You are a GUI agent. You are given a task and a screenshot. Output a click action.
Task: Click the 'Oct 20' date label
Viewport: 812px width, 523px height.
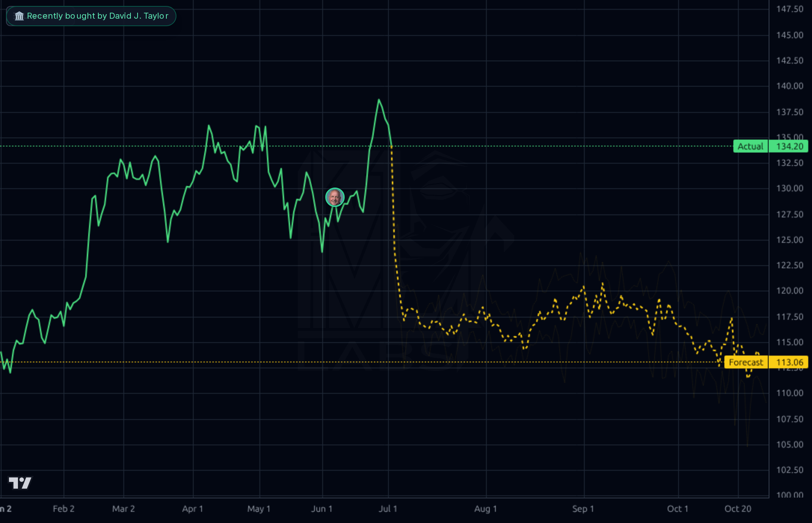[738, 509]
